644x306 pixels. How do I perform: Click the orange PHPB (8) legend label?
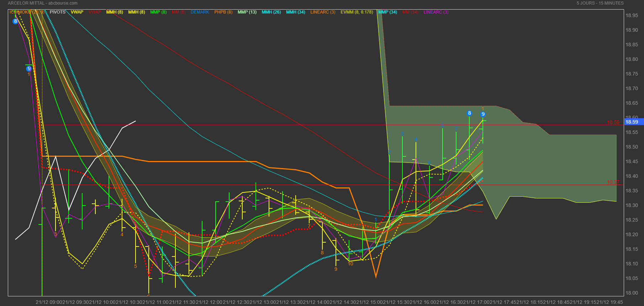point(223,12)
